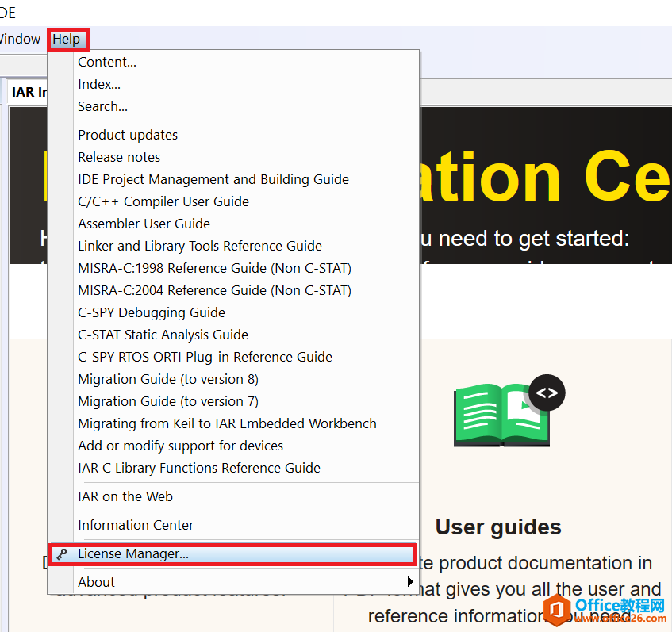Open MISRA-C:2004 Reference Guide
Image resolution: width=672 pixels, height=632 pixels.
pos(233,291)
